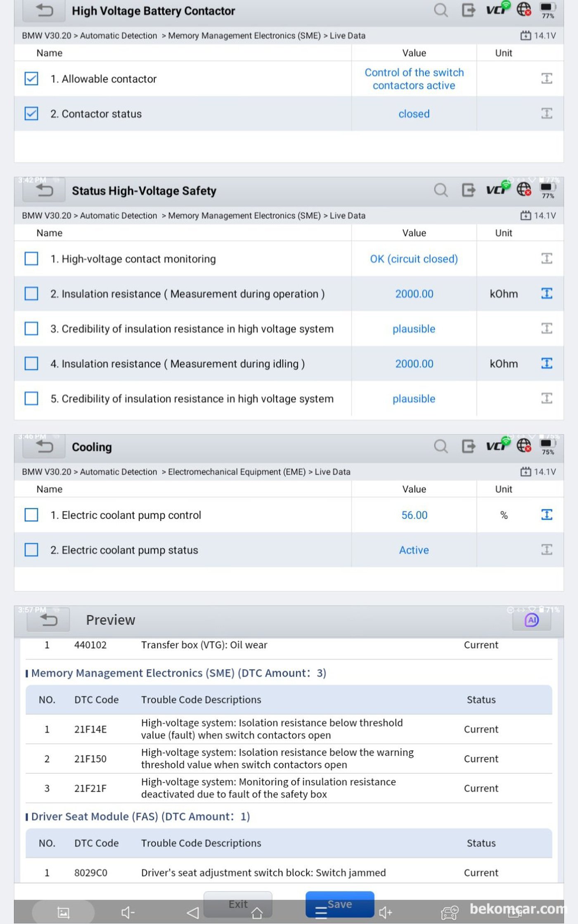Expand range for Insulation resistance during operation
This screenshot has width=578, height=924.
click(x=547, y=293)
